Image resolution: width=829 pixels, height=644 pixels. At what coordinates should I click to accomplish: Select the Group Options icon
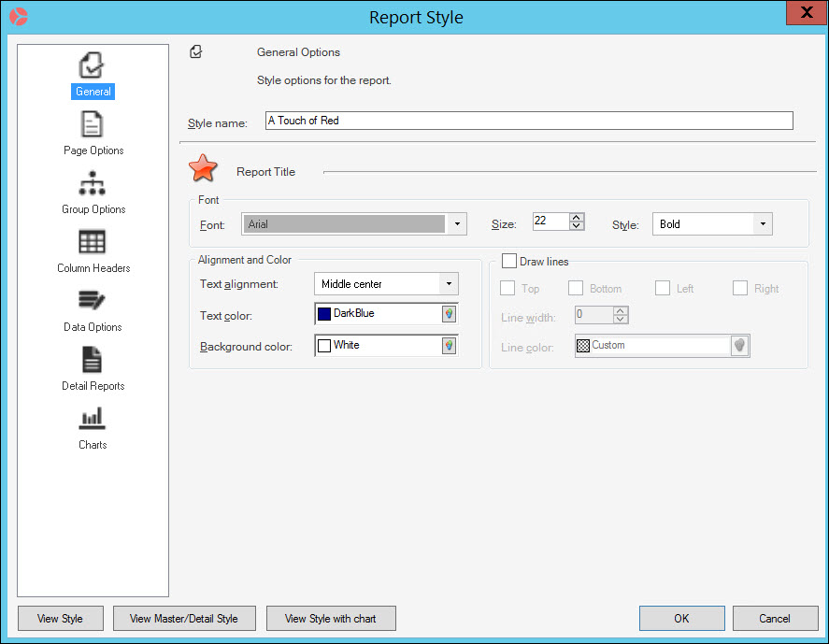click(x=93, y=183)
